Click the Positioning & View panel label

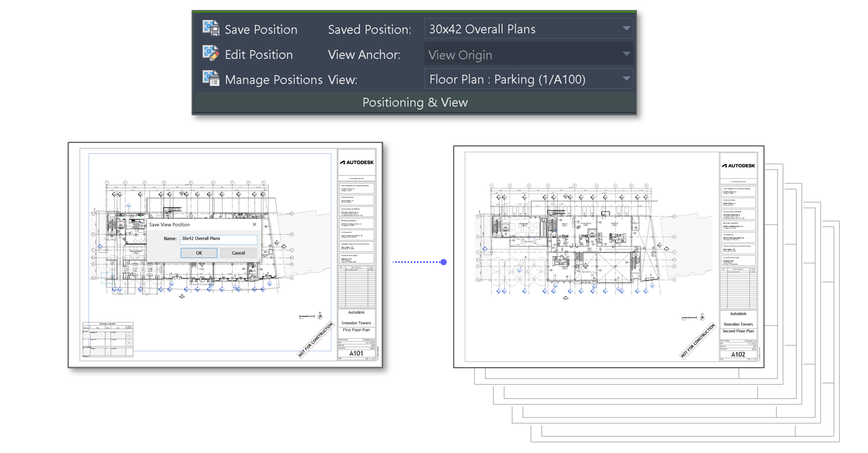point(415,102)
